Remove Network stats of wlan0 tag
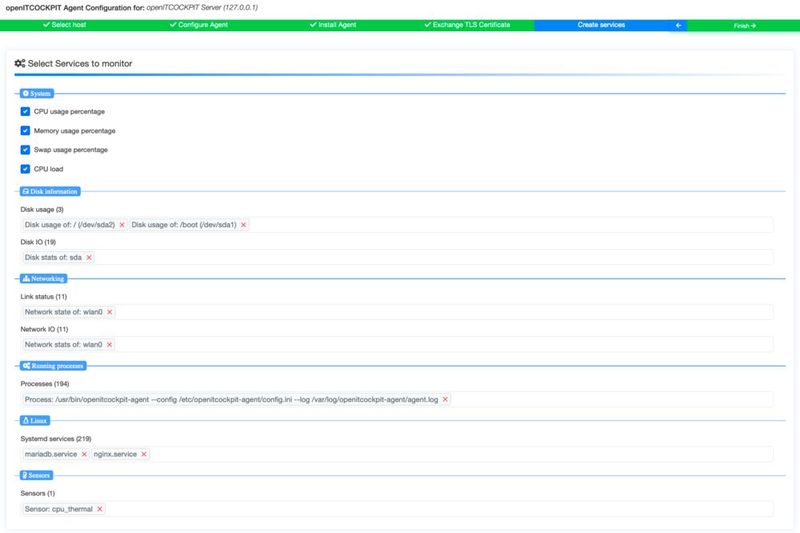 coord(110,344)
